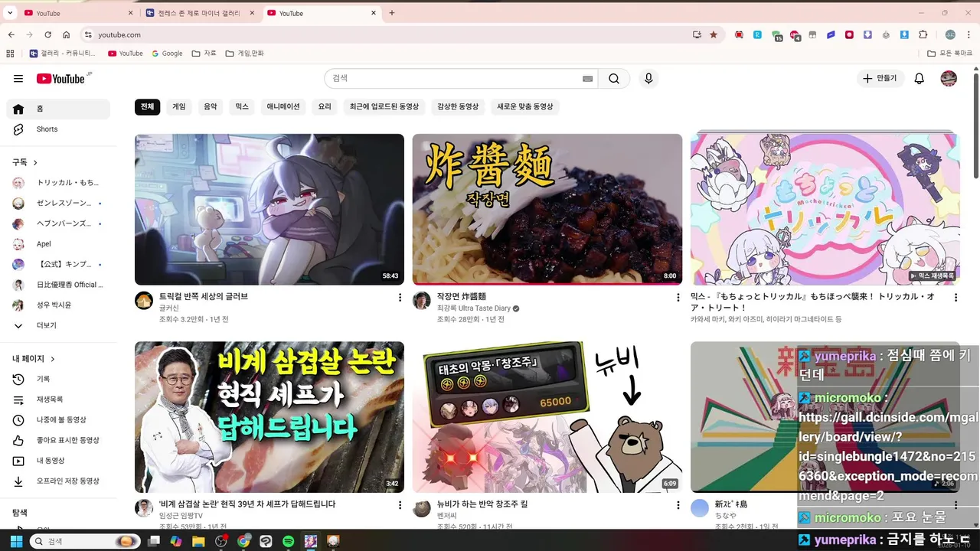Open 재생목록 playlists
Viewport: 980px width, 551px height.
click(58, 399)
